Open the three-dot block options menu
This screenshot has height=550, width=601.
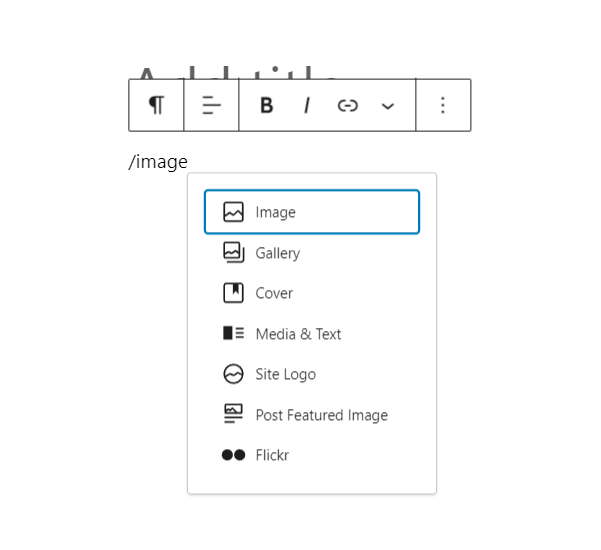coord(443,105)
